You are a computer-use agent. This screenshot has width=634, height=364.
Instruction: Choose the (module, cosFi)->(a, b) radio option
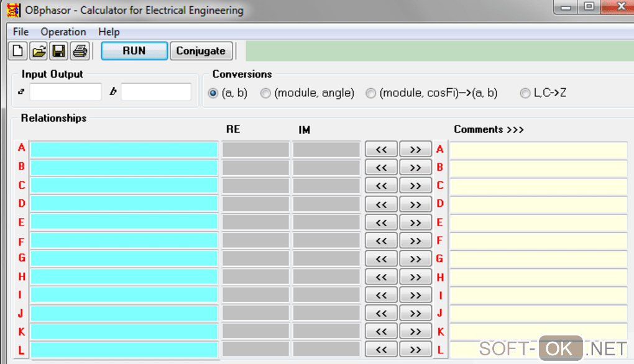click(x=371, y=93)
